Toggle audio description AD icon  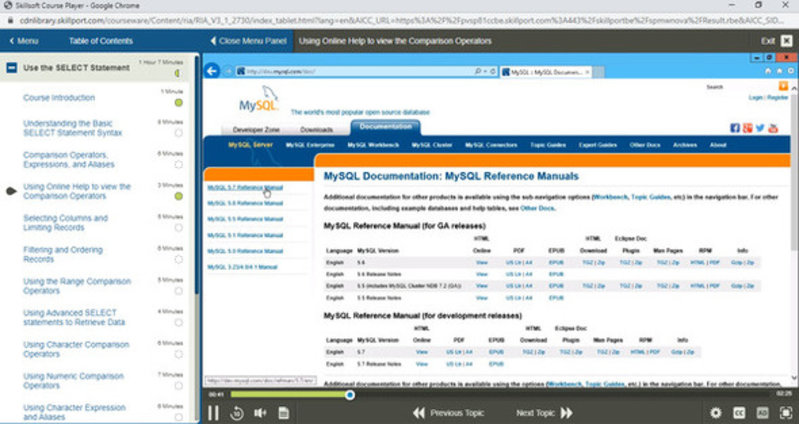tap(762, 413)
